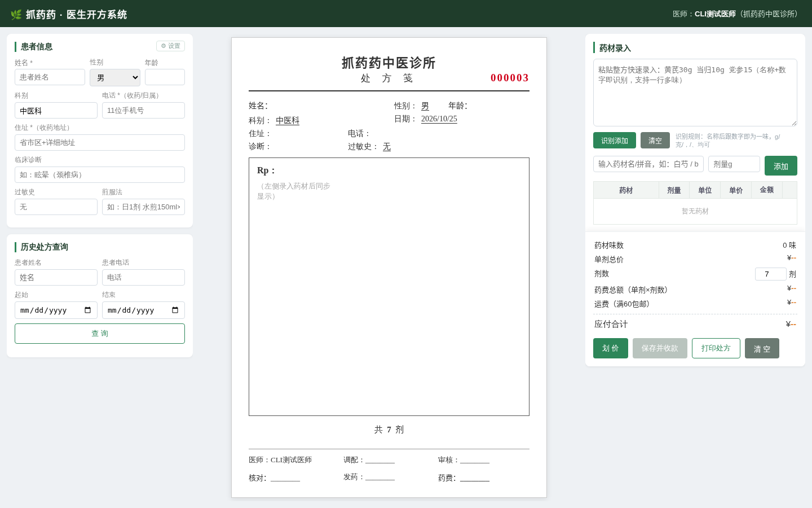
Task: Click the 查询 query button
Action: (100, 334)
